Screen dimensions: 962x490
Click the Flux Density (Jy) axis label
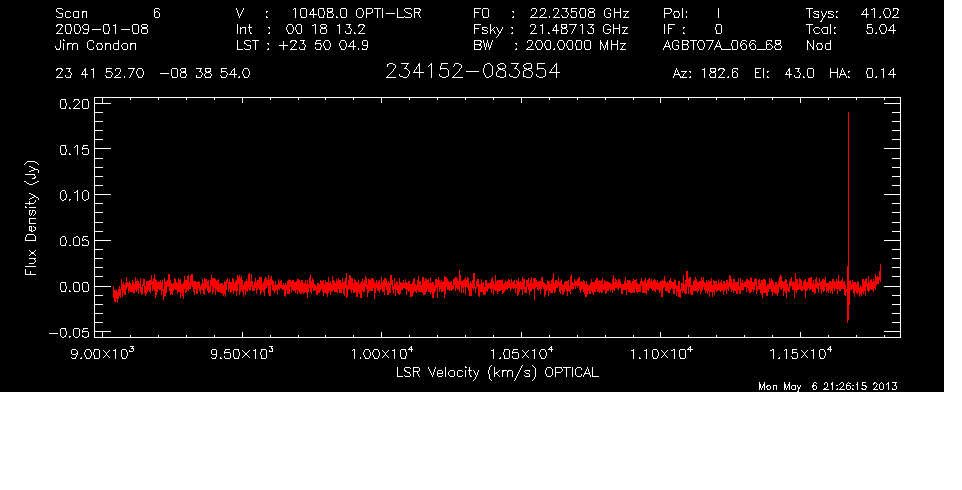click(x=31, y=218)
